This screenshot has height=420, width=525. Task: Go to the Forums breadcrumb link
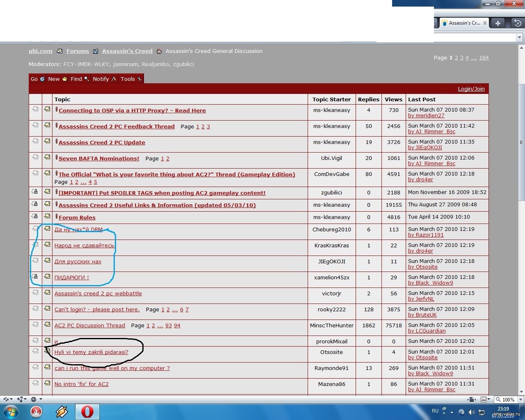pos(78,51)
